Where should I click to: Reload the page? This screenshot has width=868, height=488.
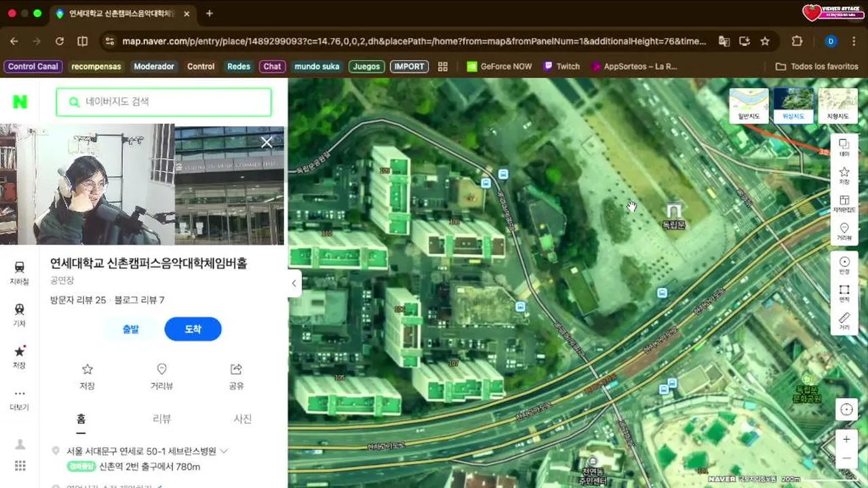point(60,41)
